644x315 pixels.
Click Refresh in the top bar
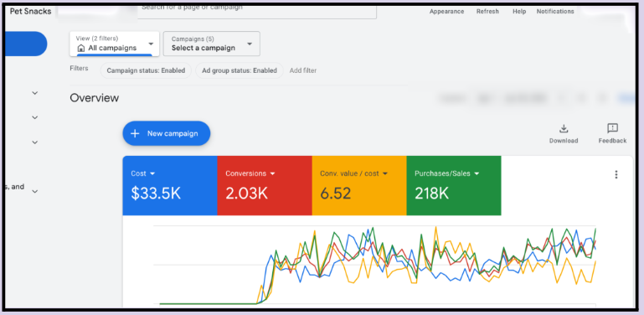point(487,12)
